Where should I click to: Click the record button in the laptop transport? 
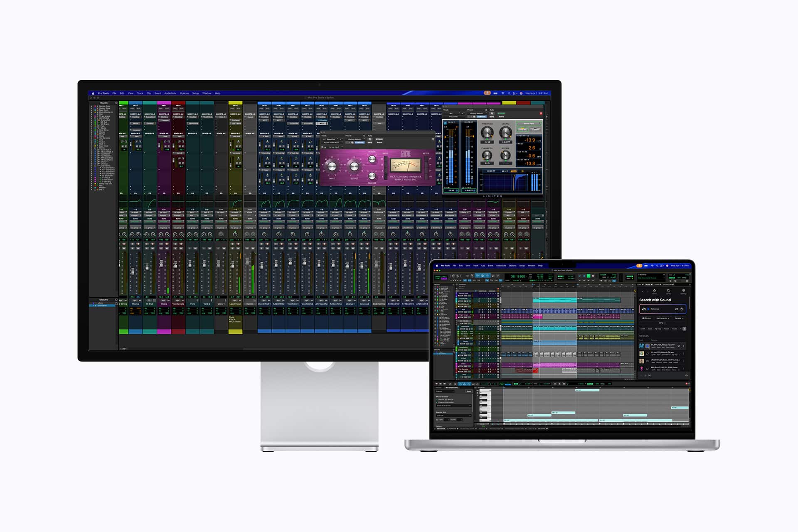(x=593, y=276)
